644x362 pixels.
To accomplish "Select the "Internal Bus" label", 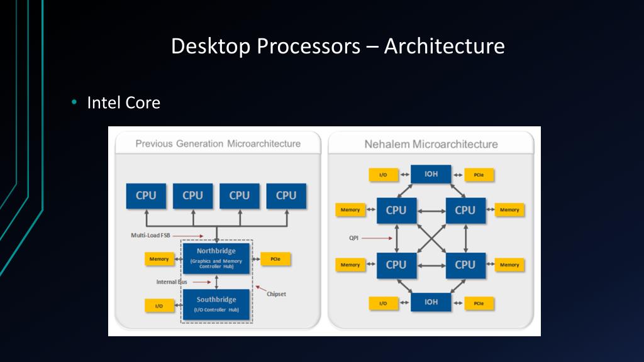I will [x=172, y=282].
